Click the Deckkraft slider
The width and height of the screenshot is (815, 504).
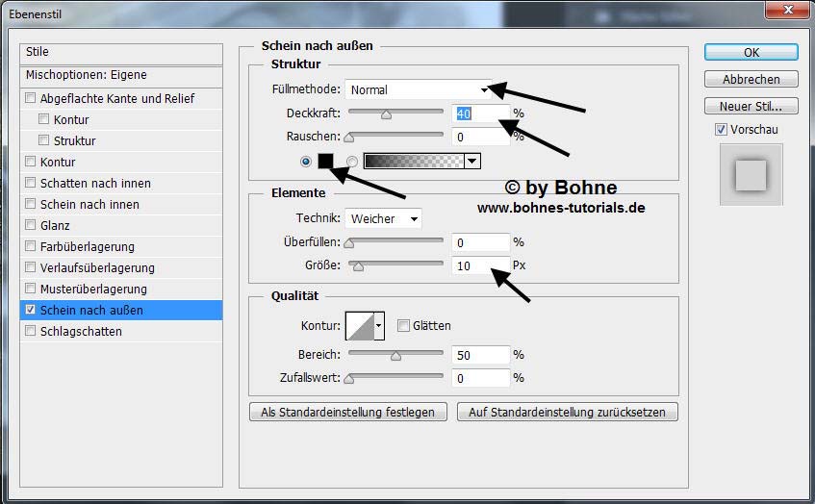click(x=395, y=113)
